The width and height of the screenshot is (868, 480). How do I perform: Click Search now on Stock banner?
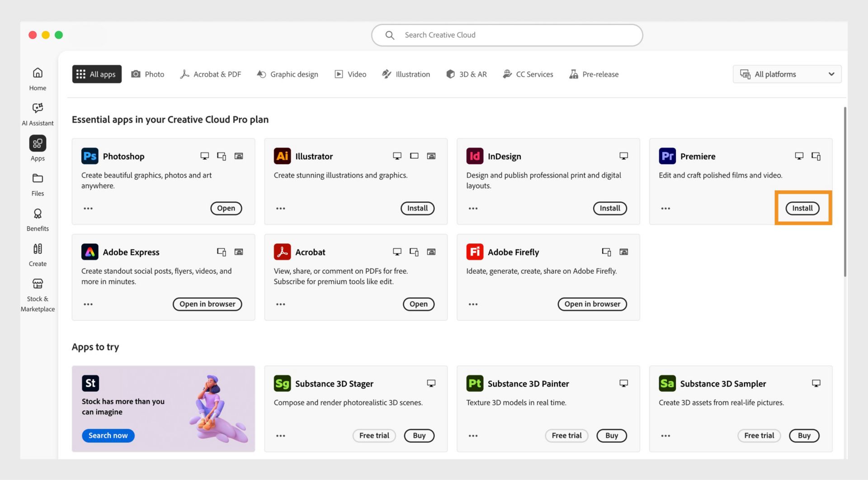108,436
